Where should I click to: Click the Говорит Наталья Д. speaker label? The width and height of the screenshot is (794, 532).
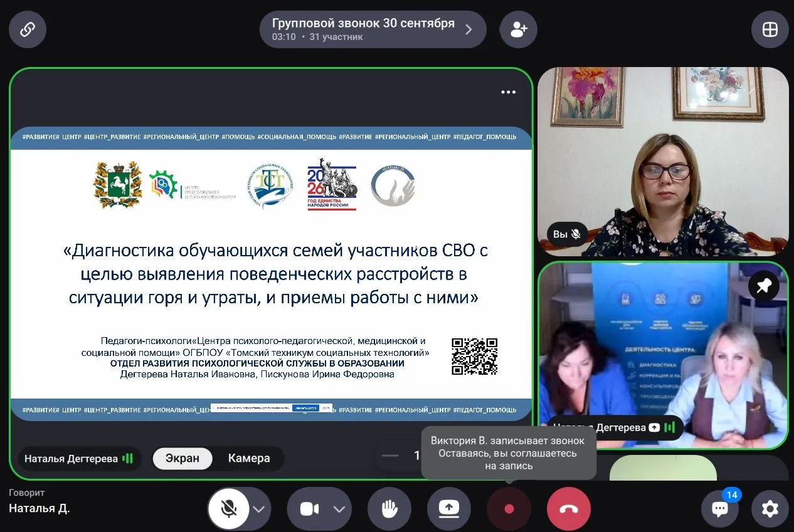(x=39, y=502)
